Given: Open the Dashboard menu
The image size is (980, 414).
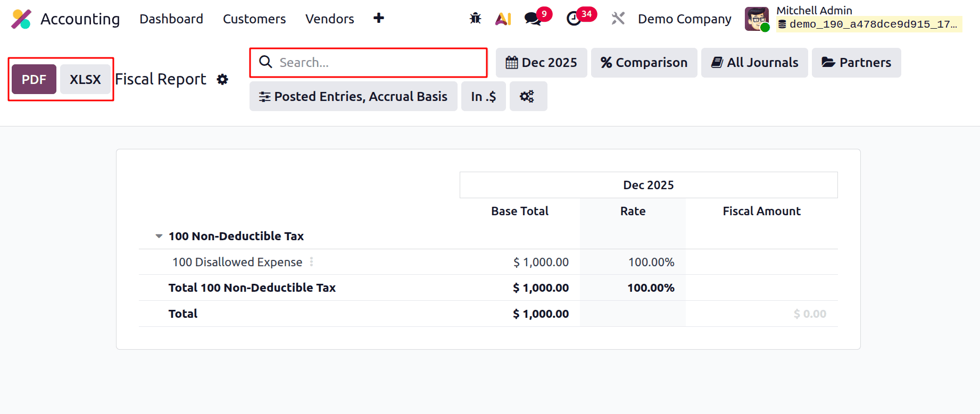Looking at the screenshot, I should pyautogui.click(x=171, y=19).
